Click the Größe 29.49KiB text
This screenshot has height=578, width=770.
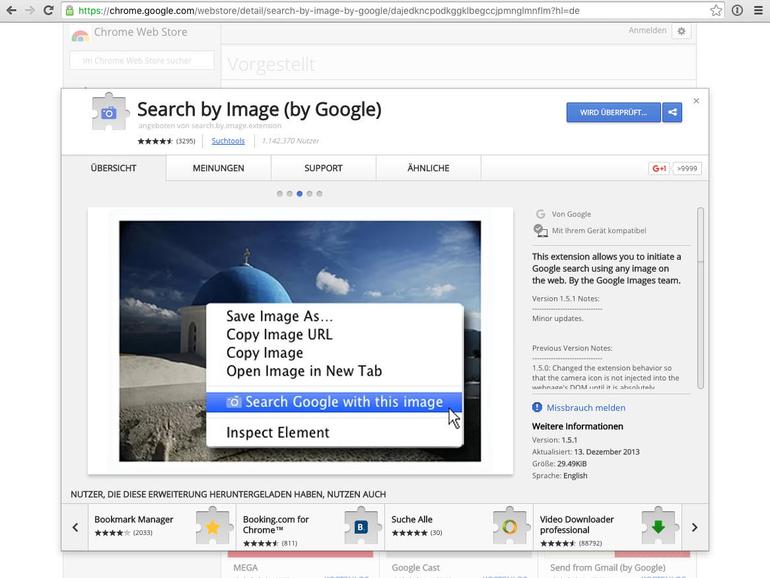[x=559, y=464]
